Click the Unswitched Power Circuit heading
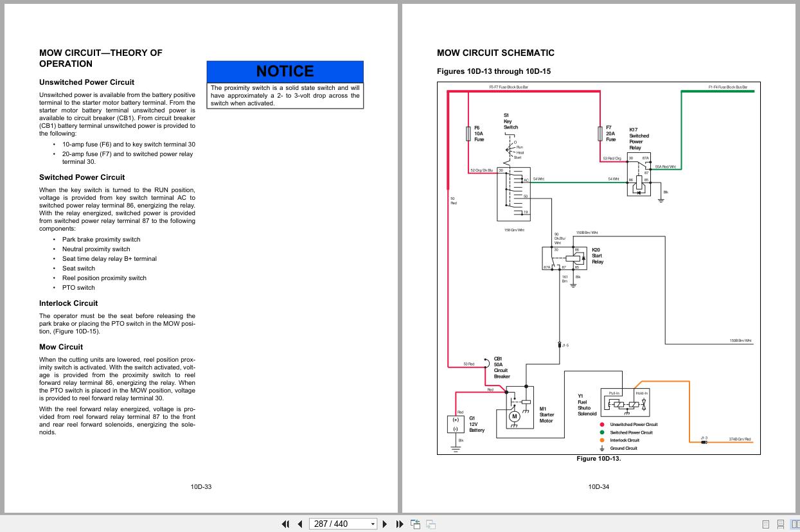Viewport: 800px width, 532px height. [87, 82]
